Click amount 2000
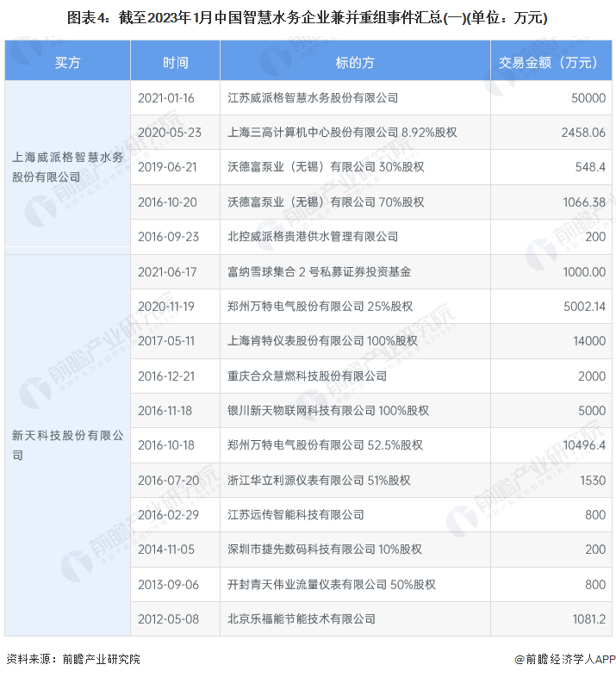Viewport: 616px width, 677px height. pyautogui.click(x=592, y=376)
